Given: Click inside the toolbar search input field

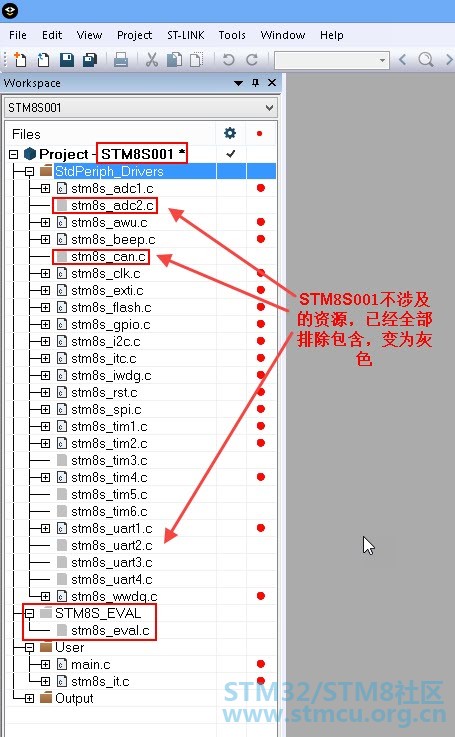Looking at the screenshot, I should pyautogui.click(x=326, y=60).
